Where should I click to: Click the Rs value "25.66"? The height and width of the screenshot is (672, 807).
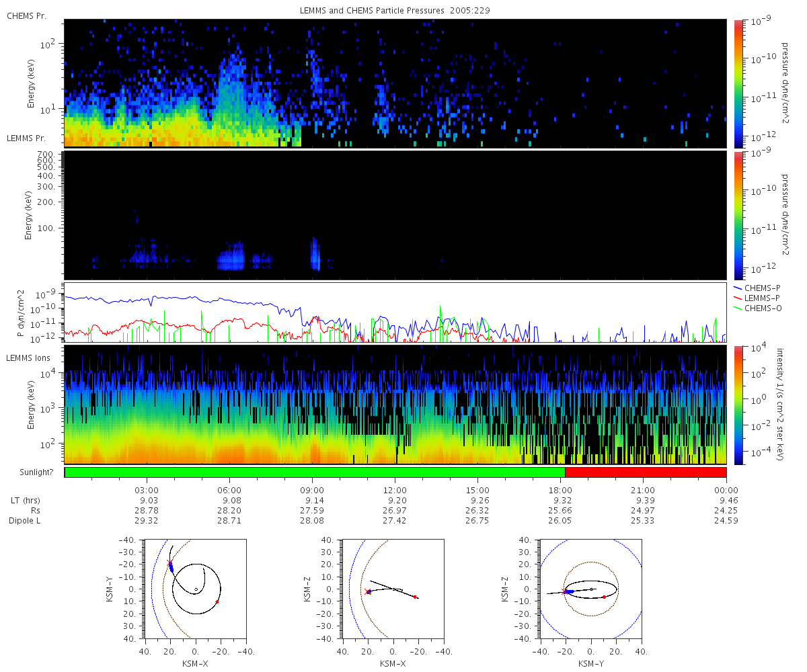(561, 511)
